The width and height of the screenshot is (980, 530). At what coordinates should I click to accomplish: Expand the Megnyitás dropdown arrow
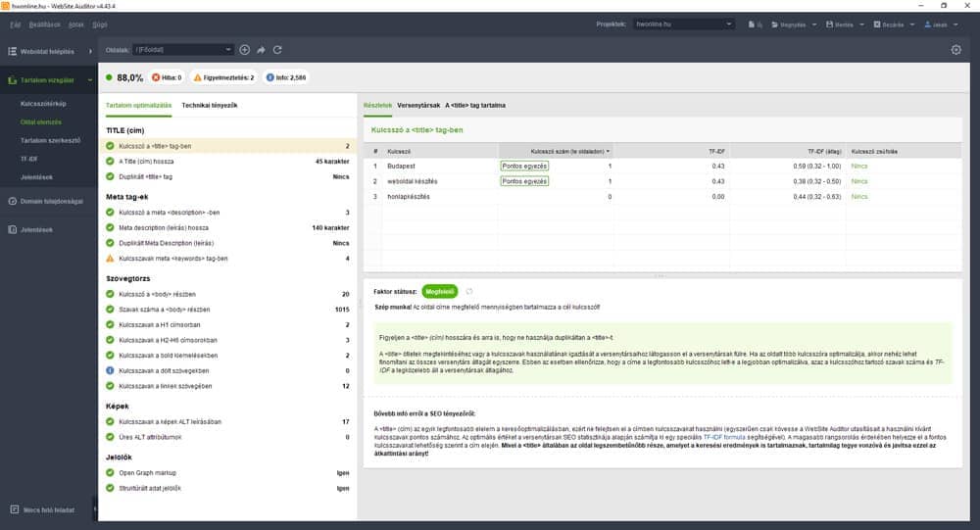pos(814,24)
